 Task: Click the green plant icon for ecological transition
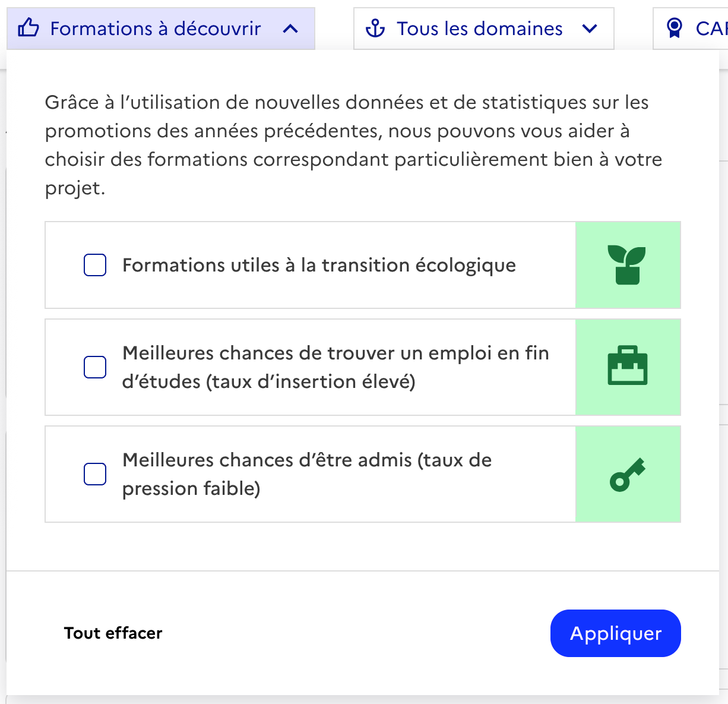click(x=627, y=265)
